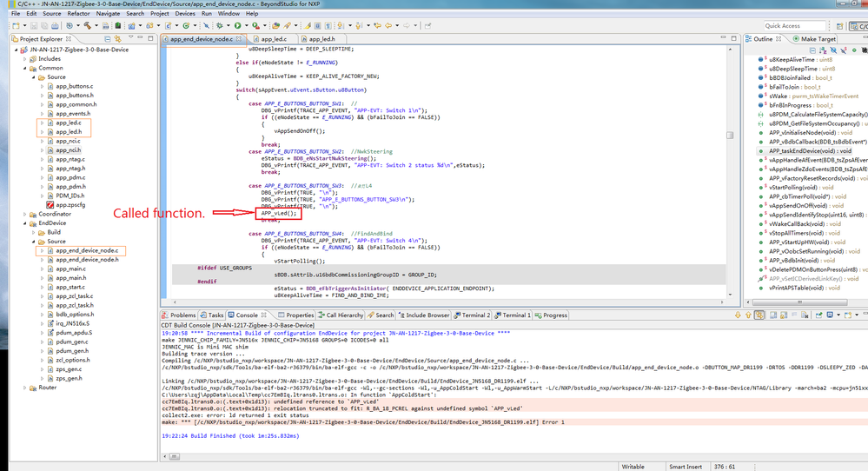The width and height of the screenshot is (868, 471).
Task: Switch to Problems tab
Action: [179, 315]
